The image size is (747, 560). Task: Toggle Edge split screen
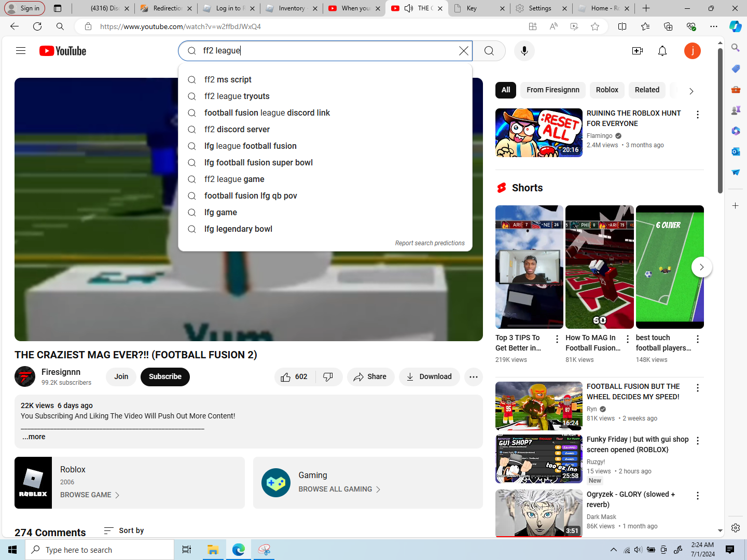(622, 26)
